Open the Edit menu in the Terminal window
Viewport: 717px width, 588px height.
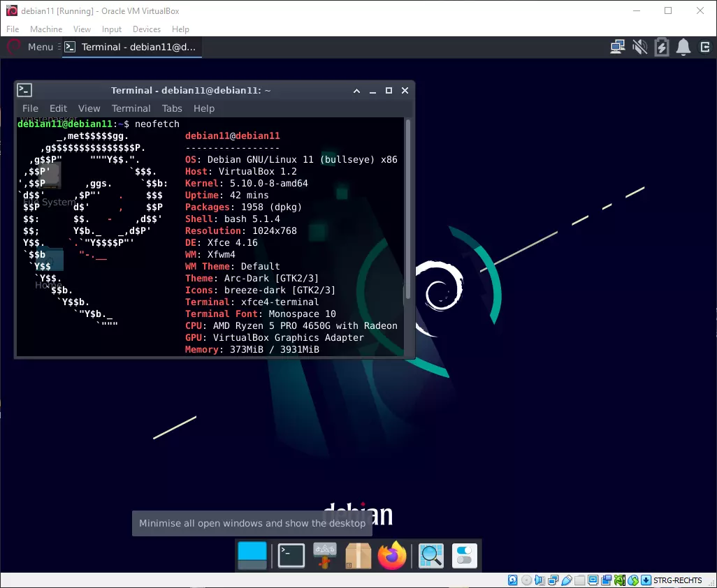[x=58, y=108]
